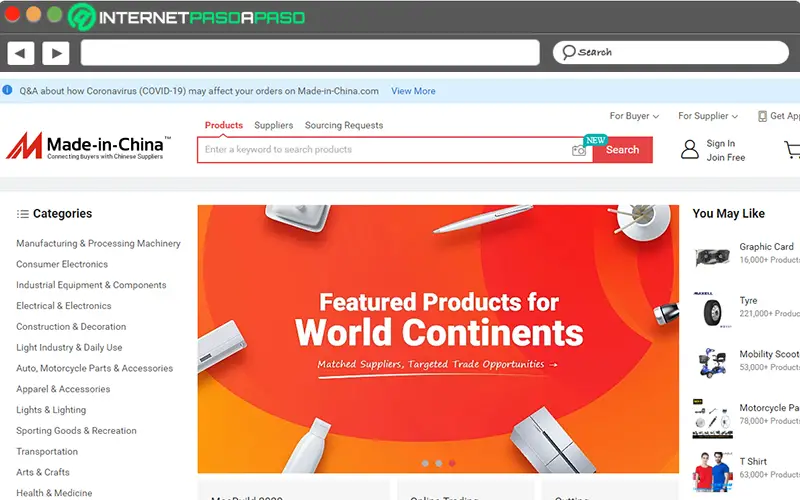The image size is (800, 500).
Task: Open Sporting Goods & Recreation category
Action: (x=77, y=431)
